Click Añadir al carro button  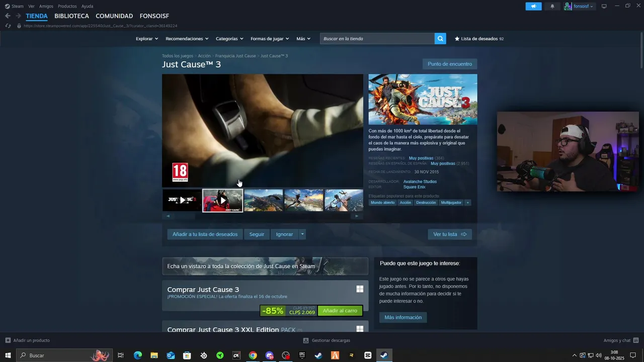pyautogui.click(x=340, y=311)
